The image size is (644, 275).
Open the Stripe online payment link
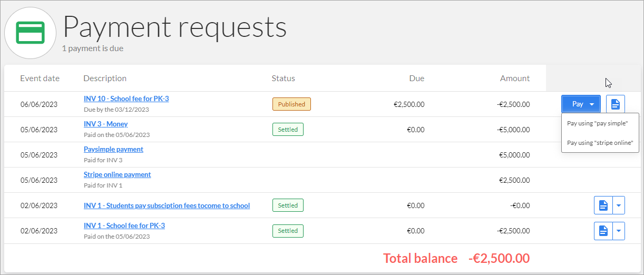[117, 174]
